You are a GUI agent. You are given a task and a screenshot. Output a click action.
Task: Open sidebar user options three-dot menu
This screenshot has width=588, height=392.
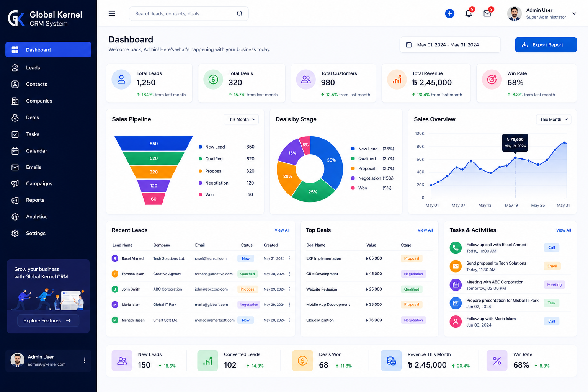pos(85,360)
